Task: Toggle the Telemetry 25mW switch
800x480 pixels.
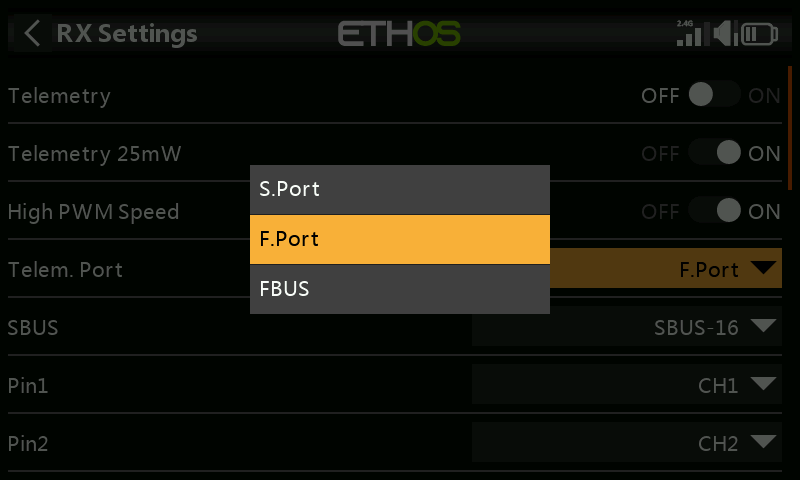Action: click(714, 153)
